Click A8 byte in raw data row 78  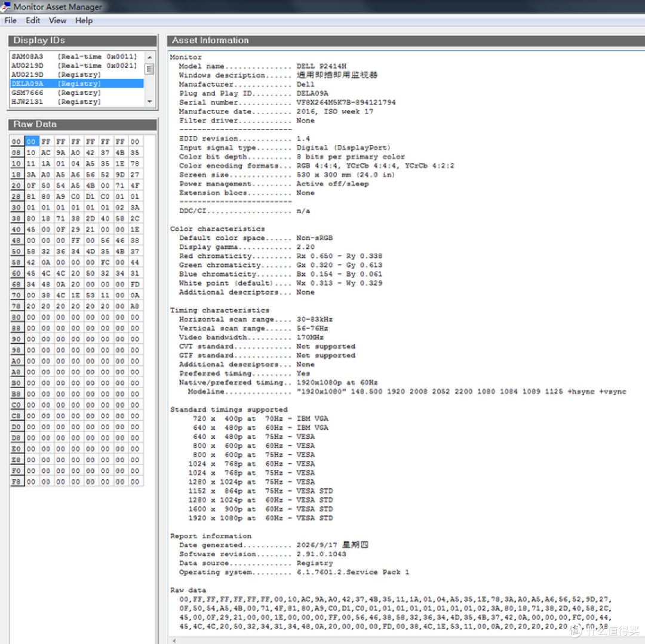(135, 306)
